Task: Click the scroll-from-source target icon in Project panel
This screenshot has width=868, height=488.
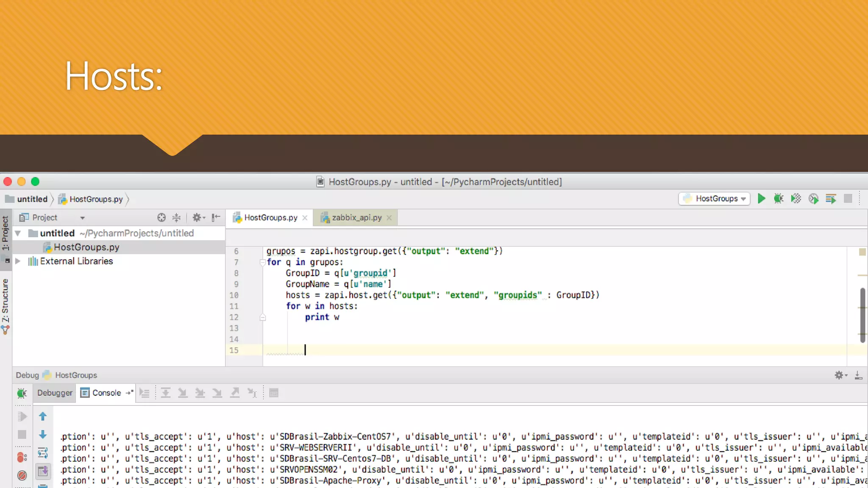Action: coord(161,218)
